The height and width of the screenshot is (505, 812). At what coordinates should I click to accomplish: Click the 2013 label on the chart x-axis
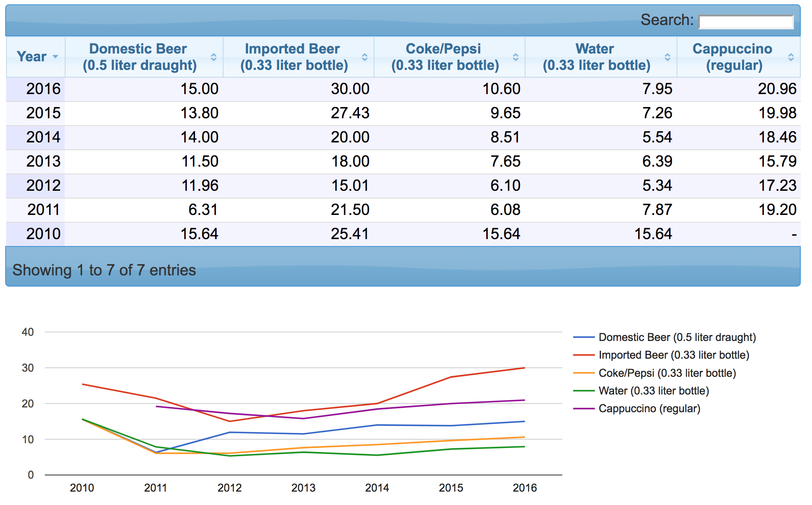click(x=303, y=488)
